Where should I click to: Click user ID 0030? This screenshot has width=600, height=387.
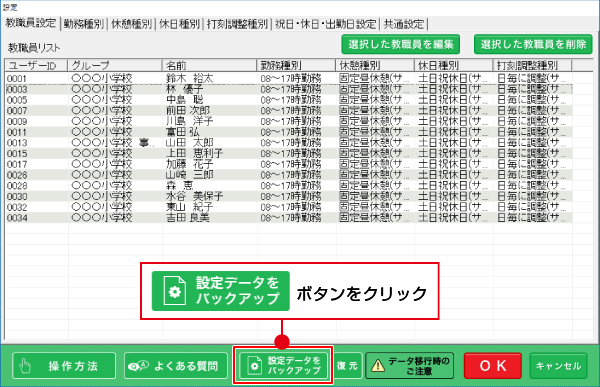coord(17,197)
